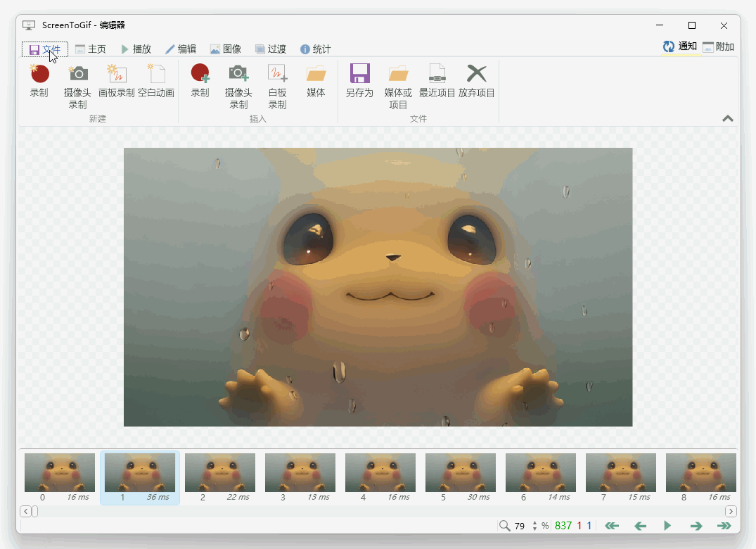Insert 摄像头录制 from the 插入 group
The height and width of the screenshot is (549, 756).
238,87
